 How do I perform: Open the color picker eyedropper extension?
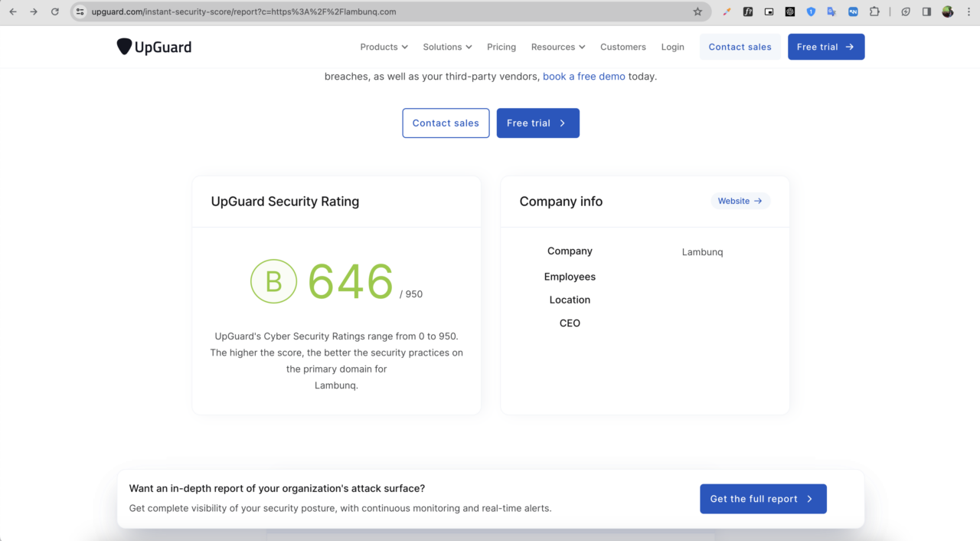point(727,11)
